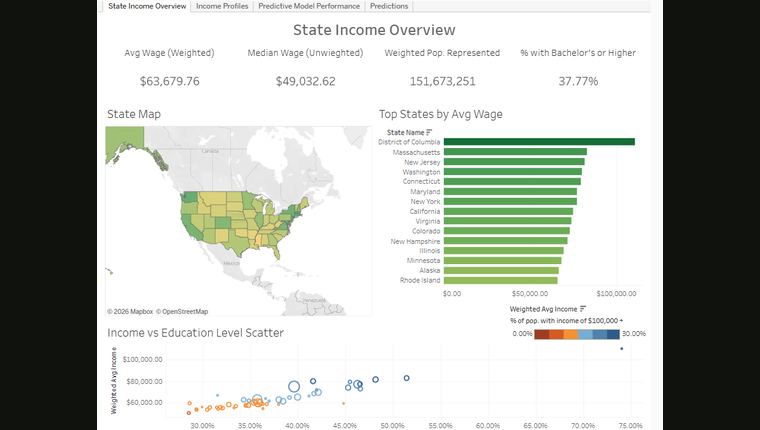Click the light orange legend swatch

570,334
